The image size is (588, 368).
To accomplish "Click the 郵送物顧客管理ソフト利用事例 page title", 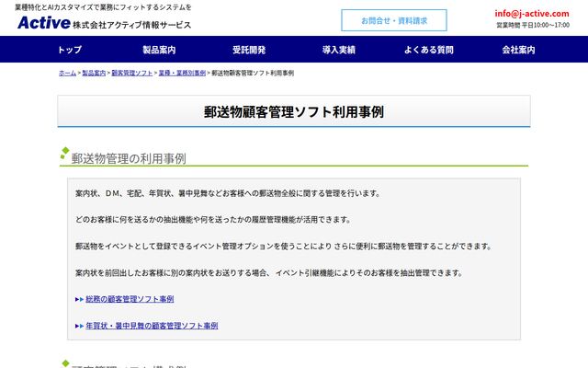I will tap(294, 112).
